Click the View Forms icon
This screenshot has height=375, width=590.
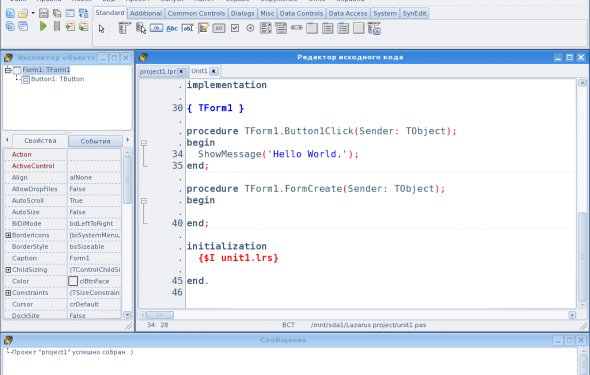point(23,26)
